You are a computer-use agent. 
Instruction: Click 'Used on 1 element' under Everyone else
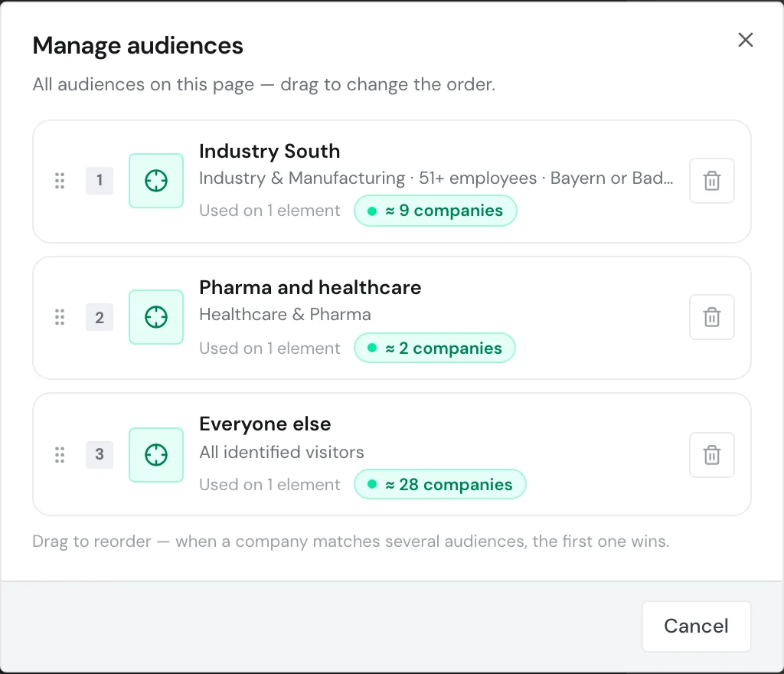click(x=269, y=485)
